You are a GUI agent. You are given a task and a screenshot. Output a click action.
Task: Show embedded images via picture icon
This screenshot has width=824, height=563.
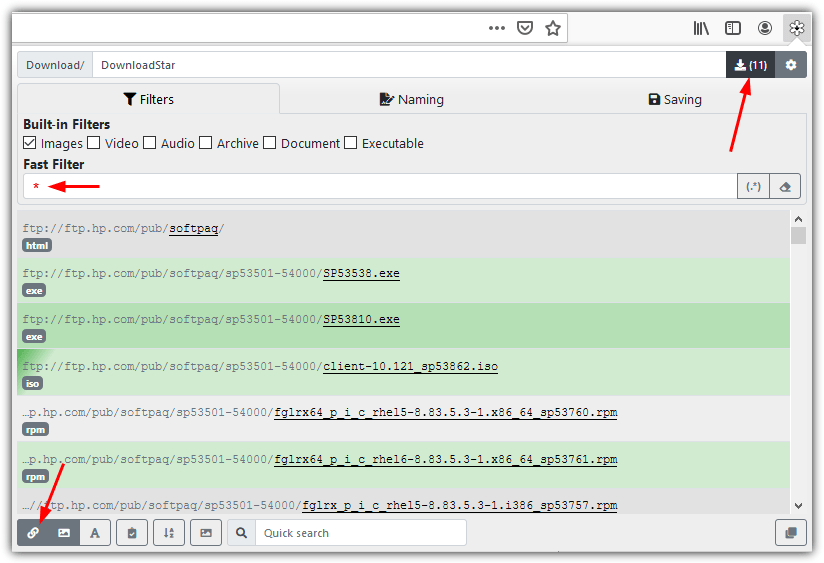64,533
